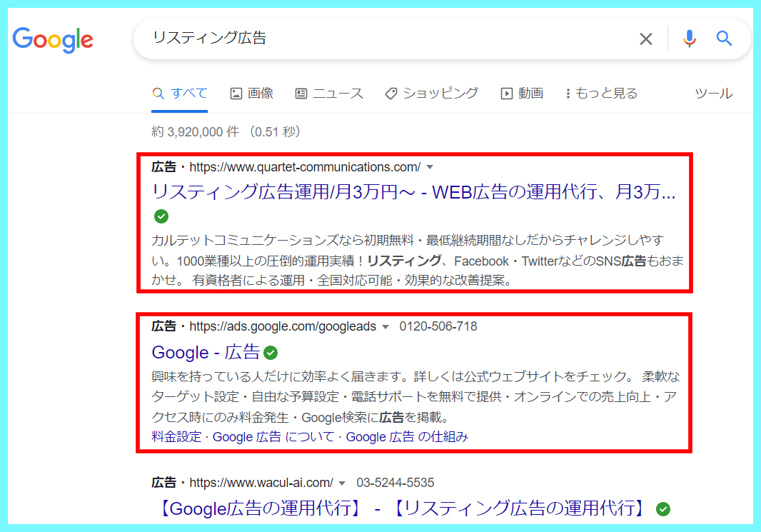Clear the search query with the X icon

click(645, 39)
